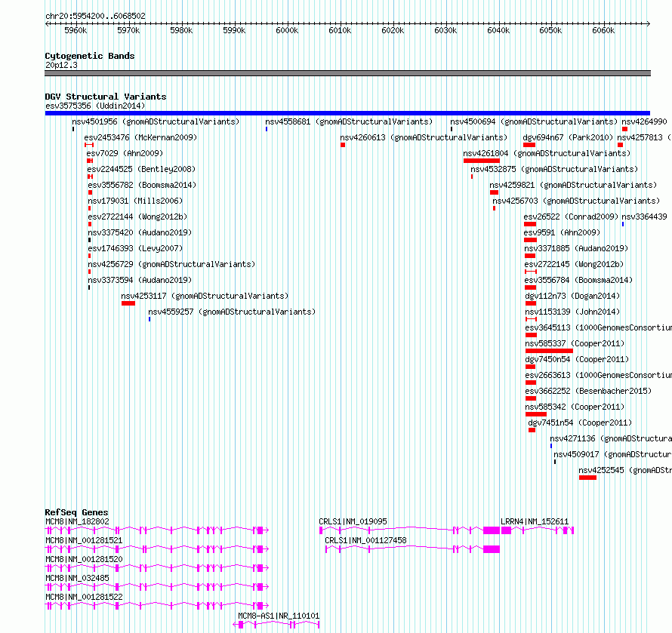Open nsv4501956 gnomAD structural variant
The width and height of the screenshot is (672, 633).
coord(156,121)
